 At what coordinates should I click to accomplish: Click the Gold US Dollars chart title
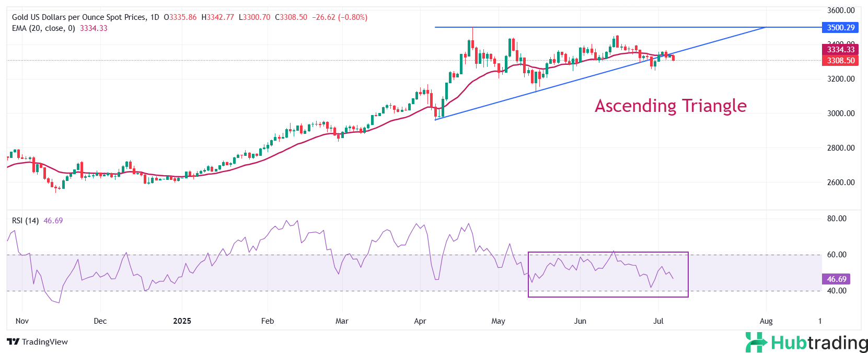[79, 17]
